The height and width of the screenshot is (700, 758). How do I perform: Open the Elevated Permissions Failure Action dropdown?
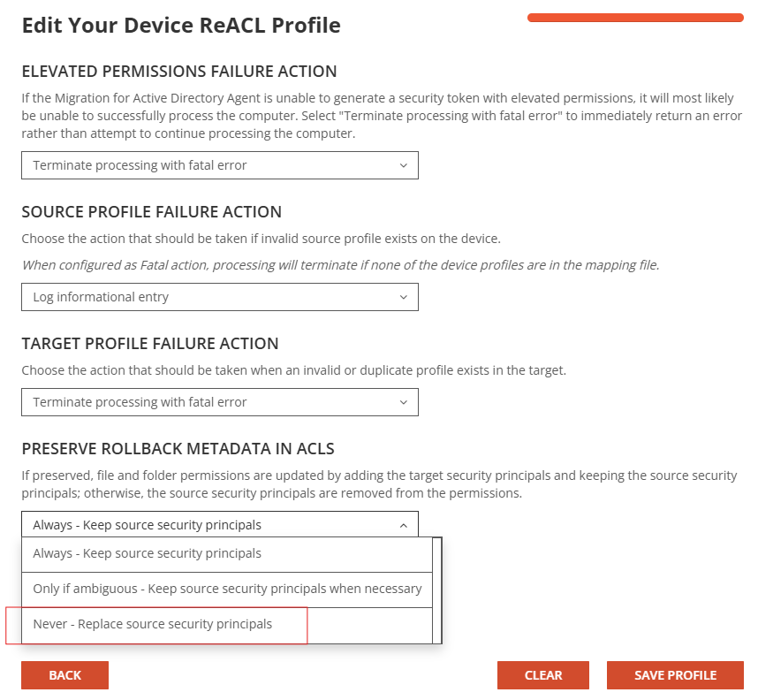click(219, 164)
